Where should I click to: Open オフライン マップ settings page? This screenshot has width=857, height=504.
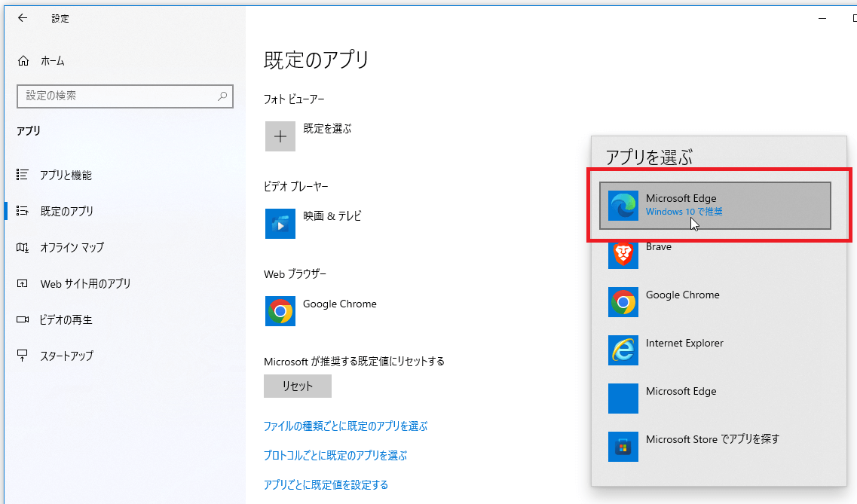(72, 248)
